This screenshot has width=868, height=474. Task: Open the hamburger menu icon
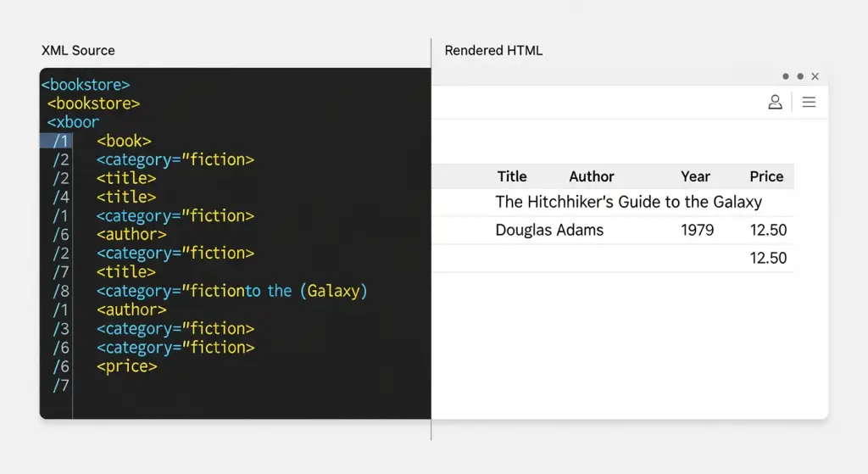point(809,102)
